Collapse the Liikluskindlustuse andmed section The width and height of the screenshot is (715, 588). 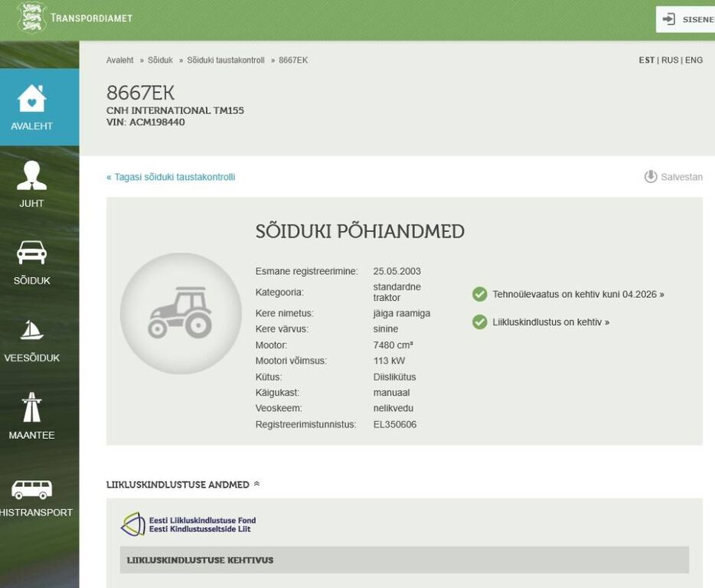click(256, 484)
